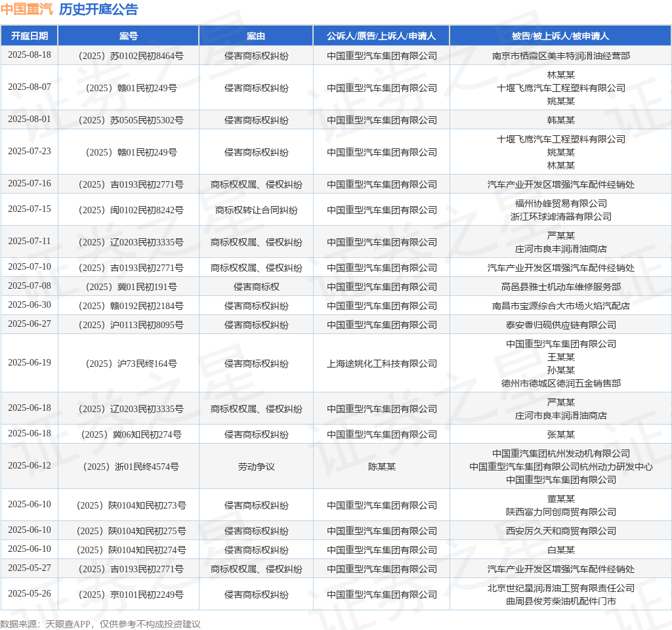Click defendant 高邑县雅士机动车维修服务部

pos(560,287)
